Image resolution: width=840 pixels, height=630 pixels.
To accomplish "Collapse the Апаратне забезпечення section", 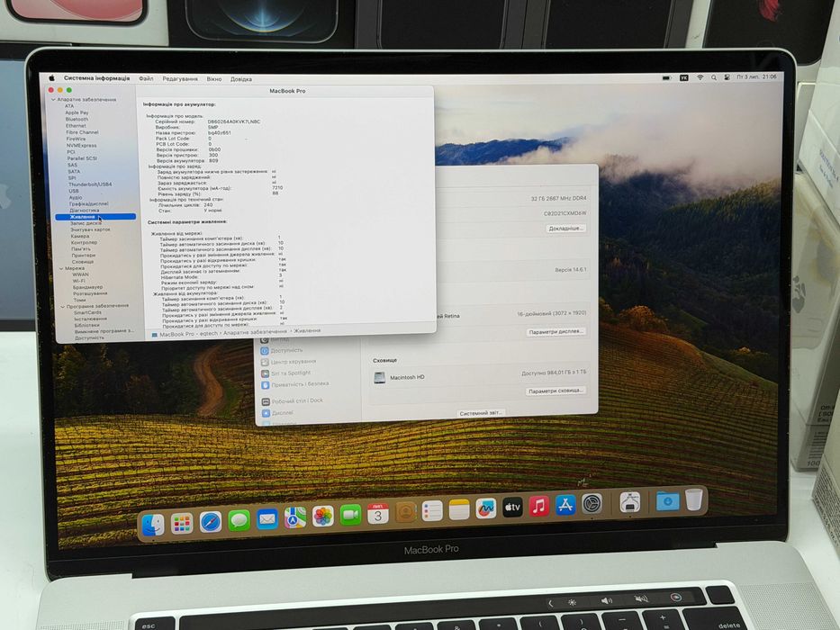I will point(53,100).
